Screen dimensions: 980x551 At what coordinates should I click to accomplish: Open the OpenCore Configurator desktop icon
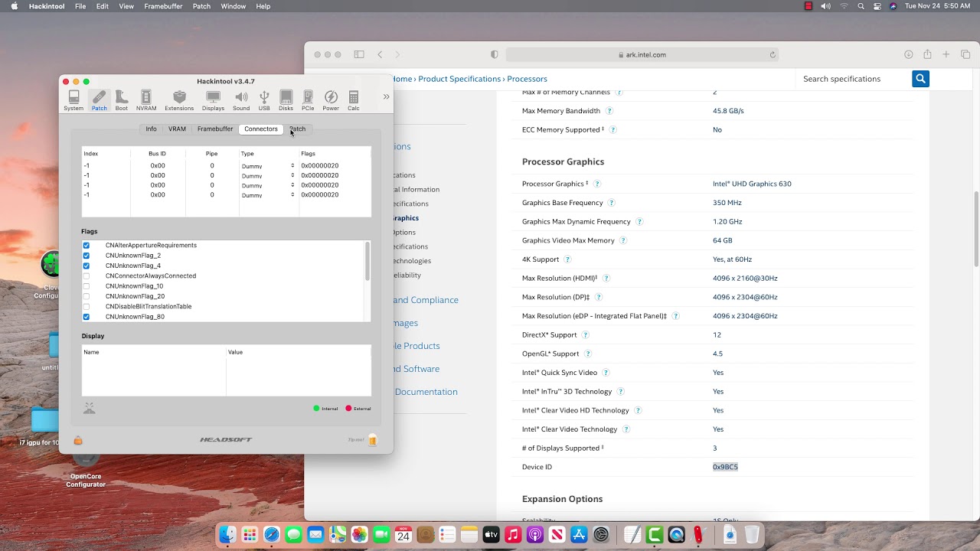click(86, 468)
